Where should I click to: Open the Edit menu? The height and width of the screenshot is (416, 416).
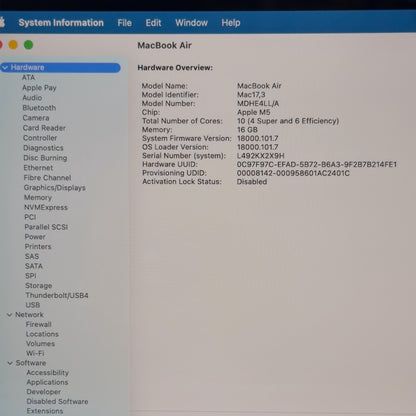point(153,23)
